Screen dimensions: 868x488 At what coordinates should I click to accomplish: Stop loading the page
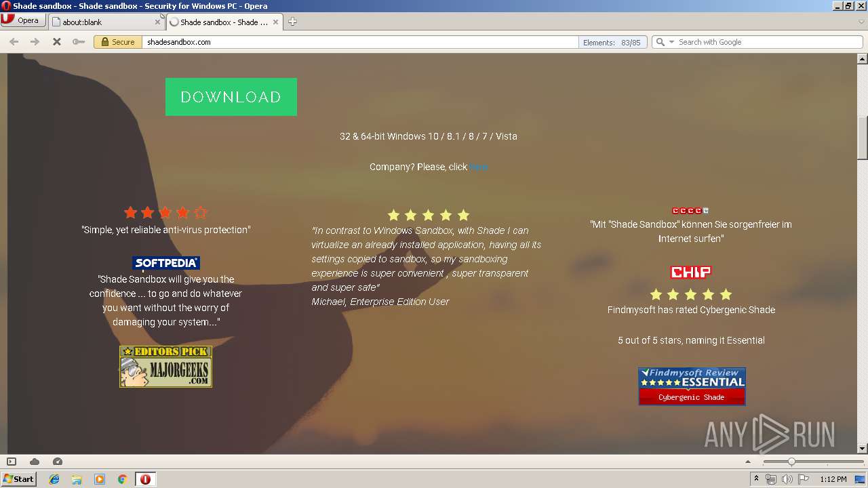(57, 42)
